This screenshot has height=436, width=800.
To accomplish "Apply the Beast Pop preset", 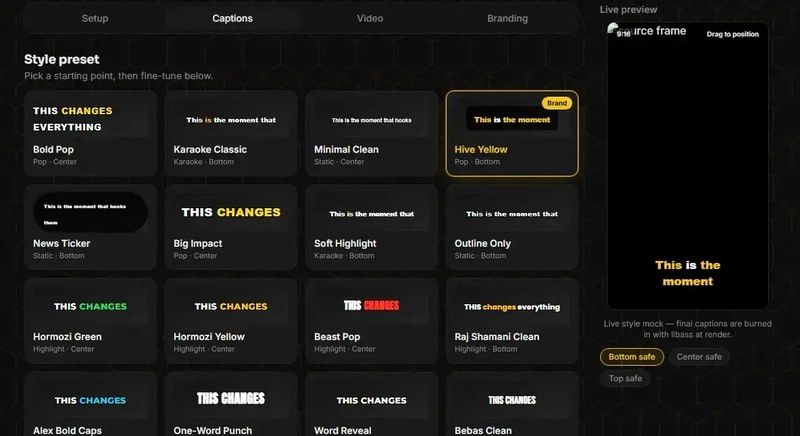I will click(371, 321).
